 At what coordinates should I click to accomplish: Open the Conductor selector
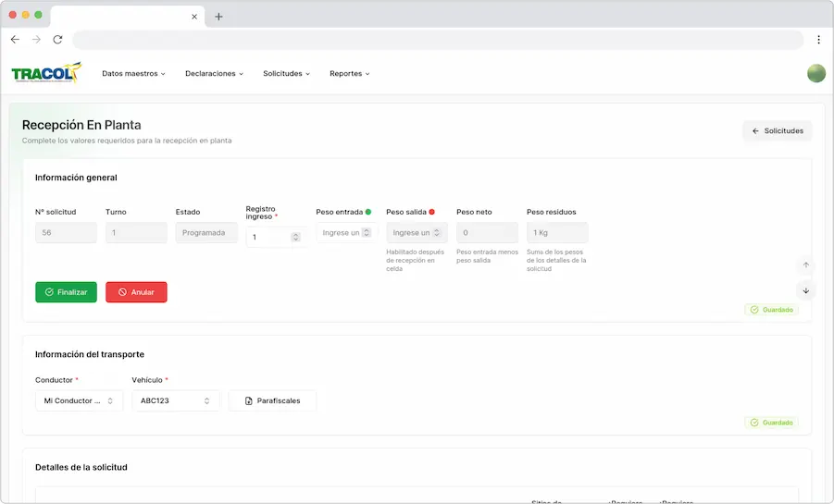coord(79,400)
